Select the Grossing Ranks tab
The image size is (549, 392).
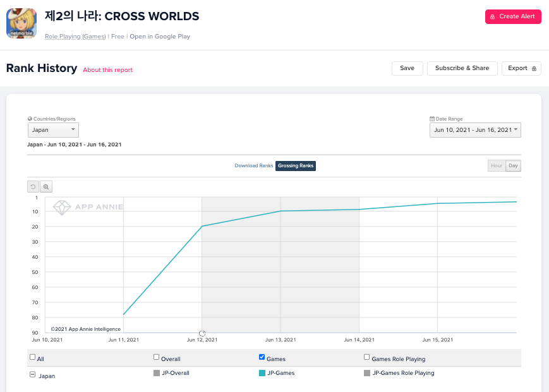pos(296,166)
